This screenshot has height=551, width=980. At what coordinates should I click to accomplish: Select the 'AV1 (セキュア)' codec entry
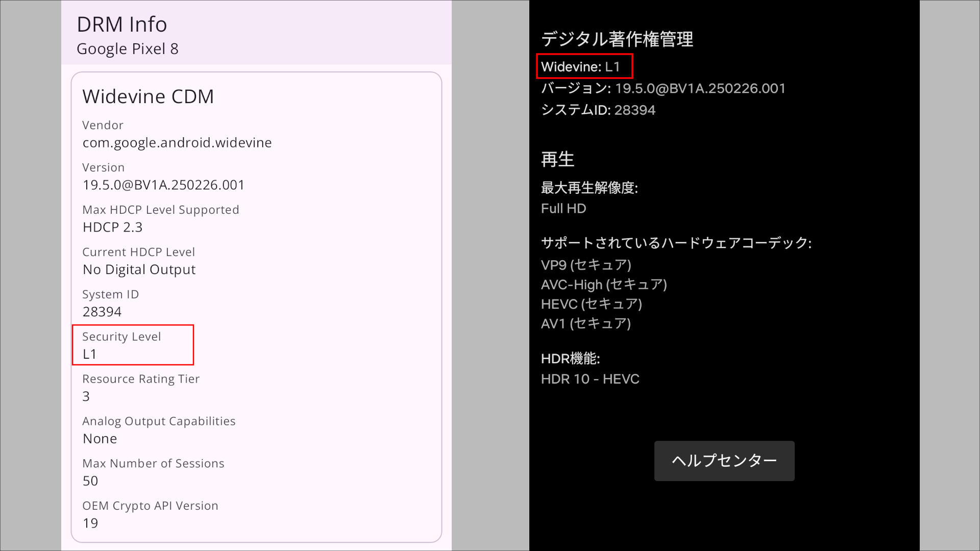(x=586, y=323)
